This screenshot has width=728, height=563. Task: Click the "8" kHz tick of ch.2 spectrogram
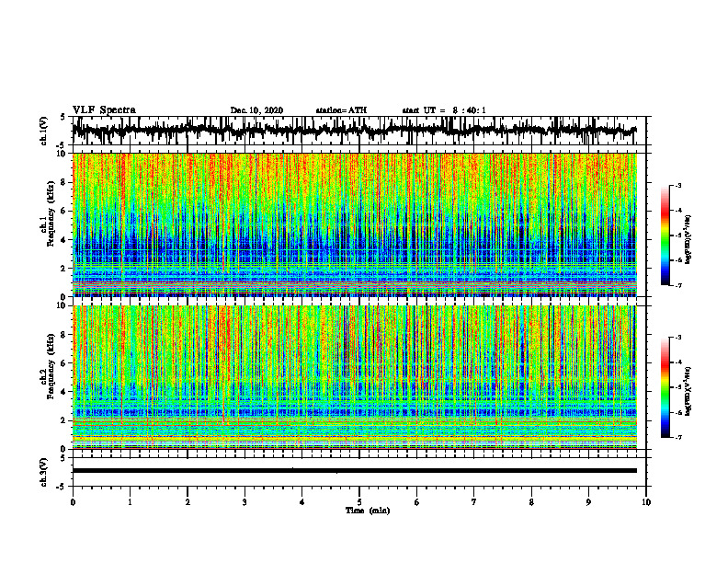click(64, 335)
